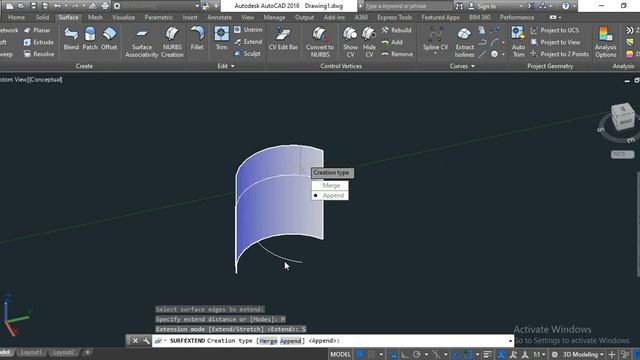Click Extract Isolines
This screenshot has width=640, height=360.
pos(464,42)
